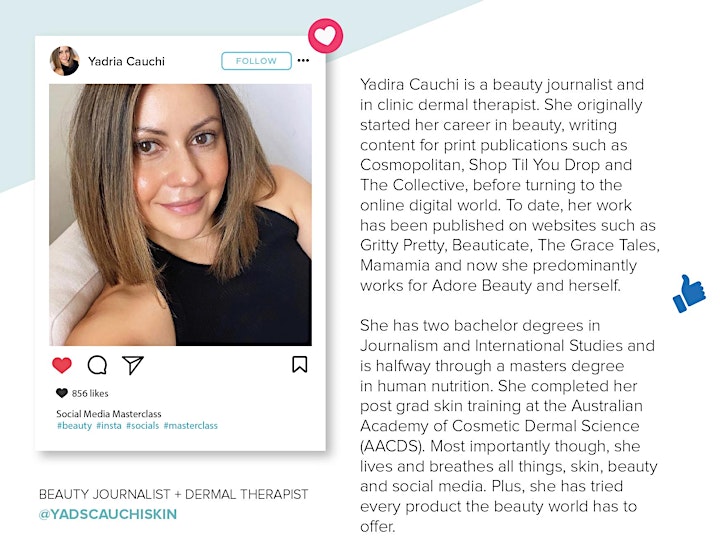Save post with the bookmark icon
This screenshot has height=559, width=720.
300,364
